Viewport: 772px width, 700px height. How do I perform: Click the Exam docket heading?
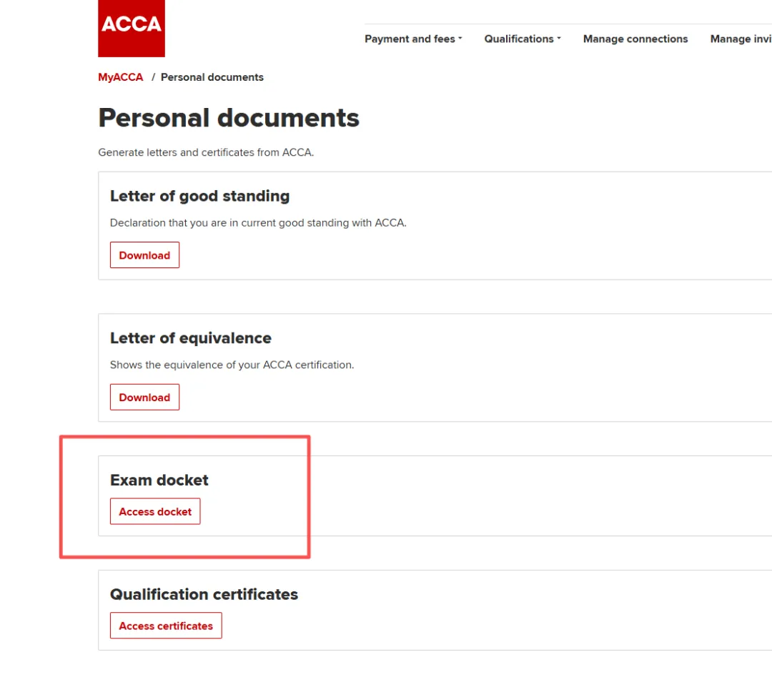159,480
